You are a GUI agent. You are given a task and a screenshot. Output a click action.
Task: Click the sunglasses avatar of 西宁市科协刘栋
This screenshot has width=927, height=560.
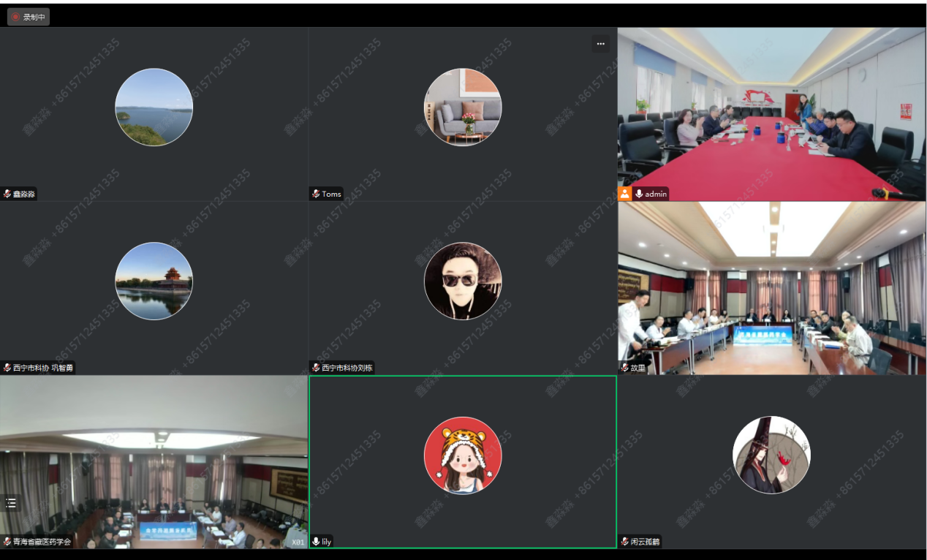463,281
